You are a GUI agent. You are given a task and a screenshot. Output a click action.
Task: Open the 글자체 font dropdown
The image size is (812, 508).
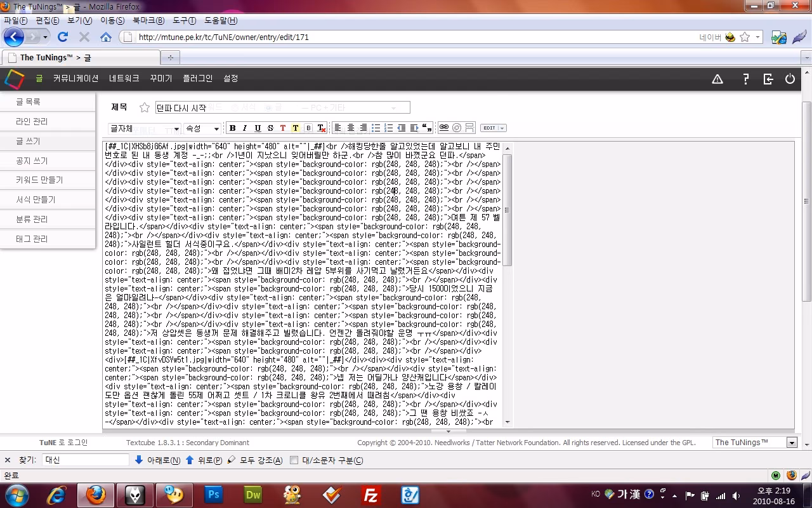pos(145,128)
